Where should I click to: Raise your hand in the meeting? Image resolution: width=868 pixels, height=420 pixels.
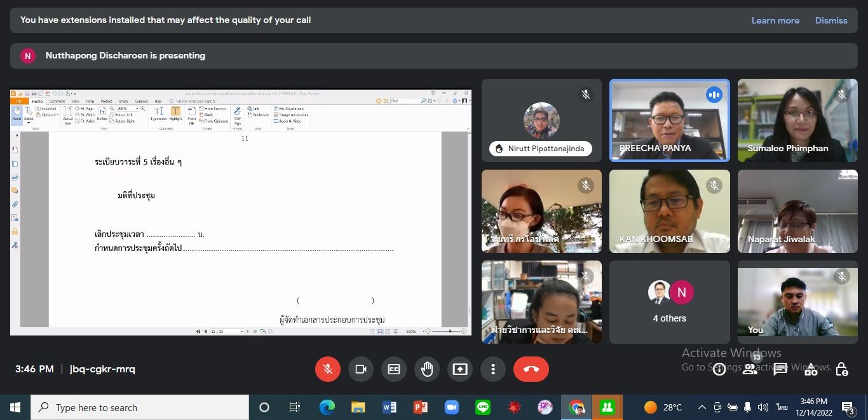[x=427, y=369]
